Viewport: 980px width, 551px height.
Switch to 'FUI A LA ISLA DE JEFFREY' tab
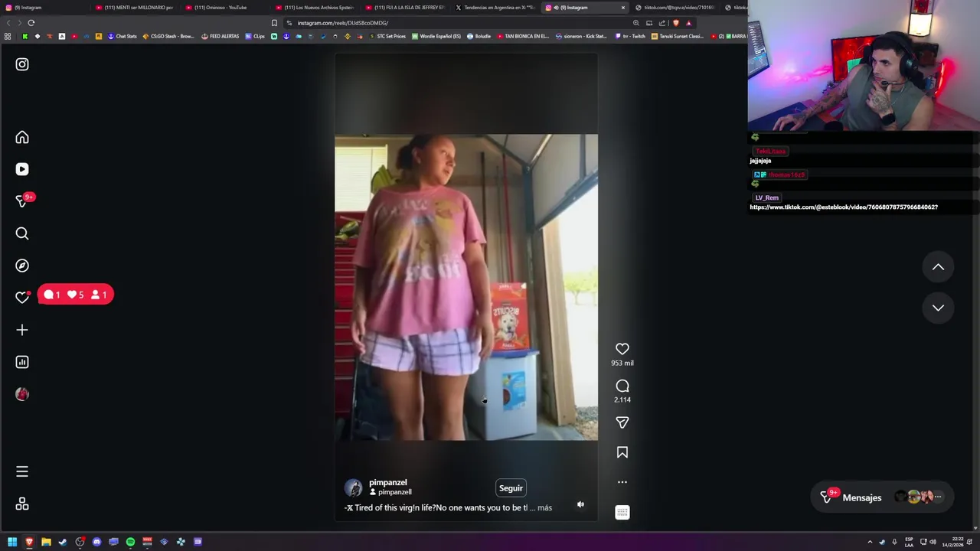406,8
